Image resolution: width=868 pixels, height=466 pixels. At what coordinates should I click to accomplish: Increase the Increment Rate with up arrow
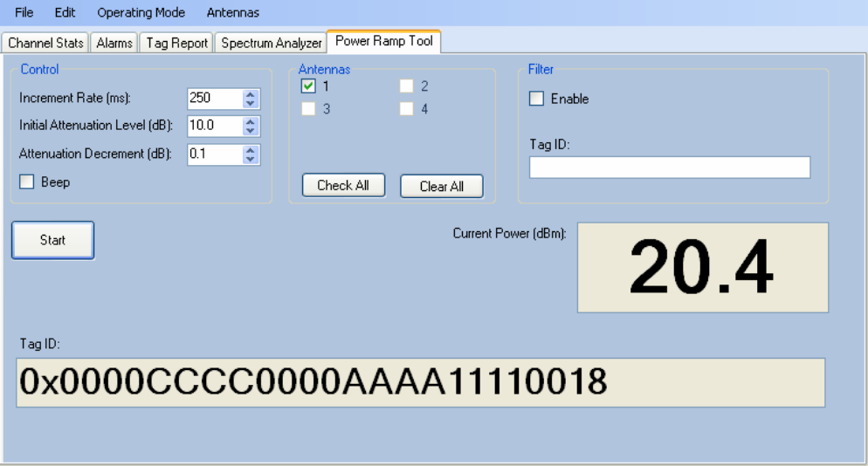[x=251, y=94]
